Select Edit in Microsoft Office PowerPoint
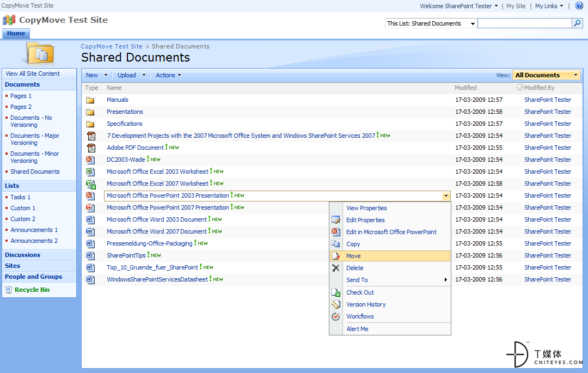 tap(390, 232)
